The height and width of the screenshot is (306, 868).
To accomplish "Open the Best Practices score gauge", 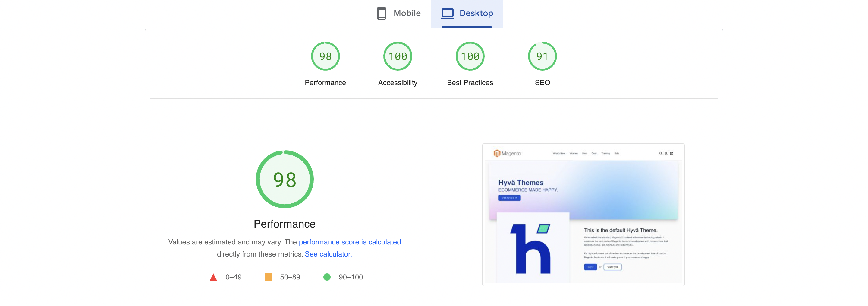I will pyautogui.click(x=470, y=56).
